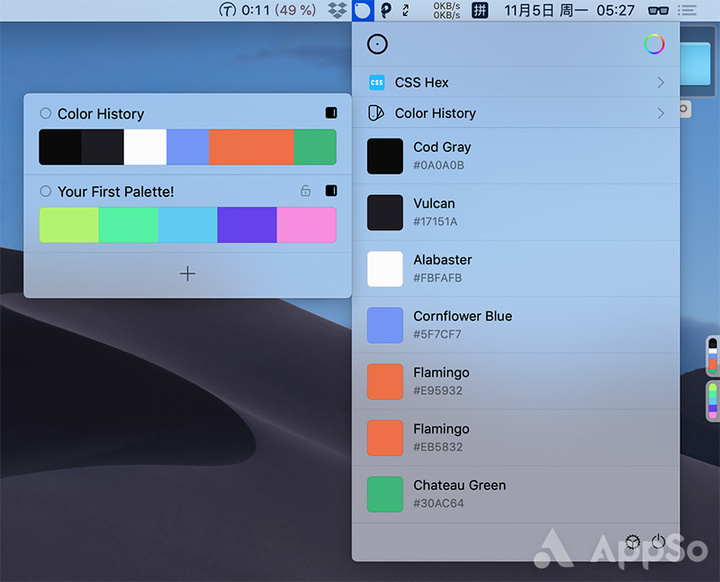
Task: Open the Color History menu row
Action: pyautogui.click(x=516, y=113)
